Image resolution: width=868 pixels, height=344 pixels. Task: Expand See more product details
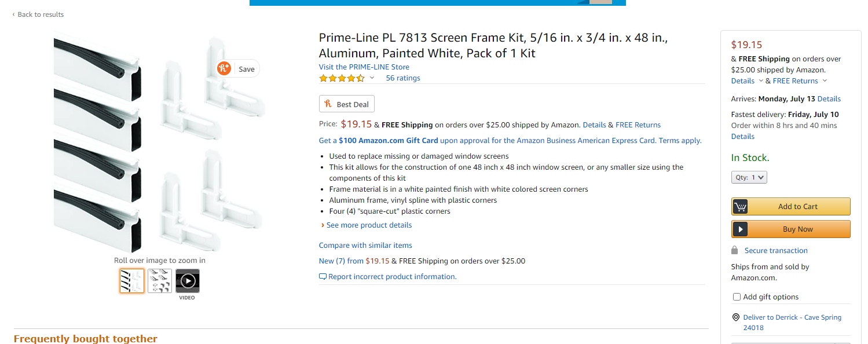point(369,225)
